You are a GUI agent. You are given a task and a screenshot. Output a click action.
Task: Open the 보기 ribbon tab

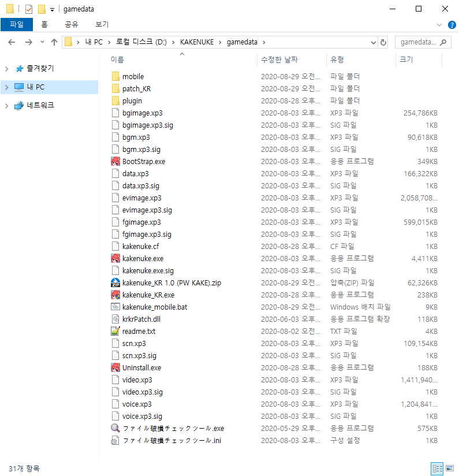(x=102, y=24)
